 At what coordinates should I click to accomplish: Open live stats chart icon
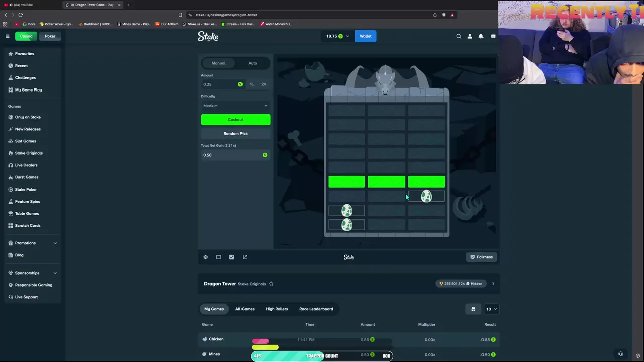(x=231, y=257)
